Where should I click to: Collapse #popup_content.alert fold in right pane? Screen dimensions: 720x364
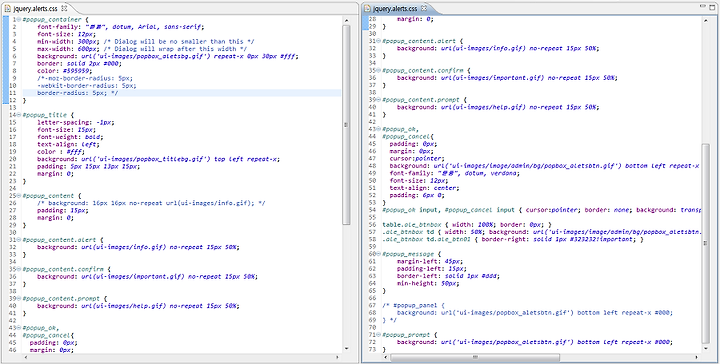(379, 41)
